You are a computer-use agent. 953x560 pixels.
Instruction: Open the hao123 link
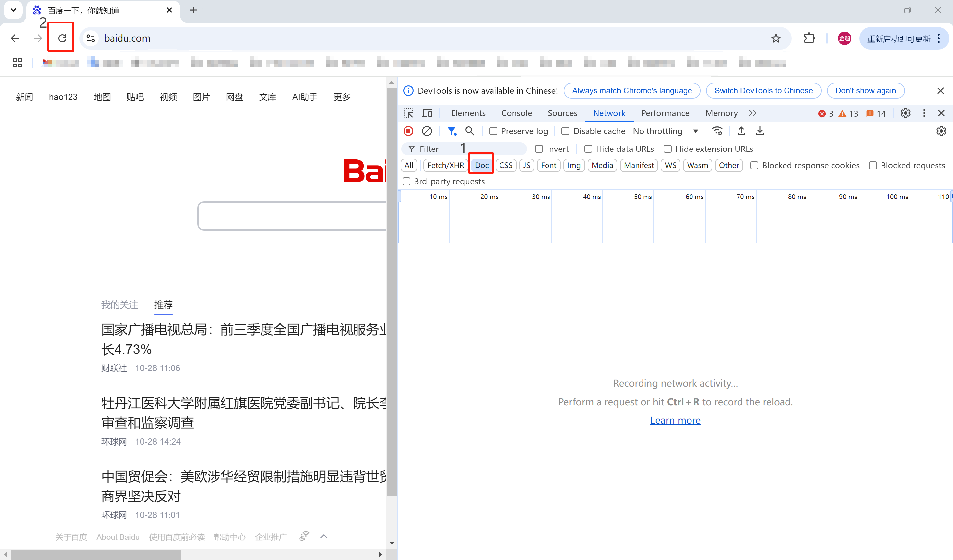[x=63, y=97]
